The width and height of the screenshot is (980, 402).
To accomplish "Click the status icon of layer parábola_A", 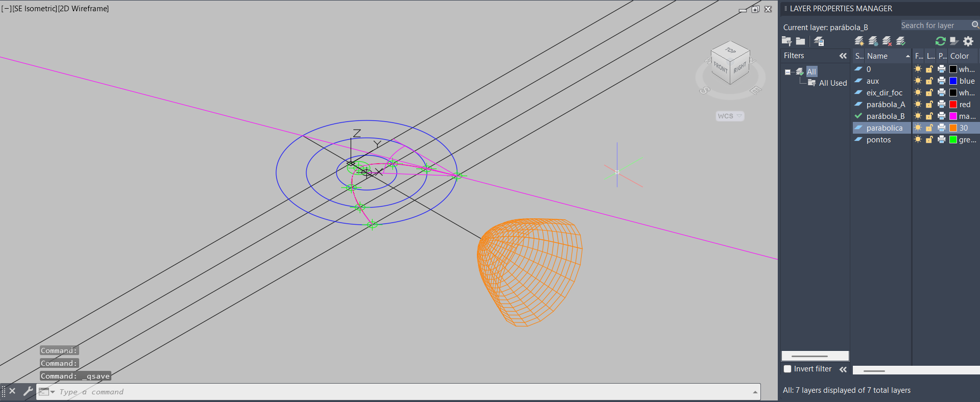I will [x=858, y=104].
